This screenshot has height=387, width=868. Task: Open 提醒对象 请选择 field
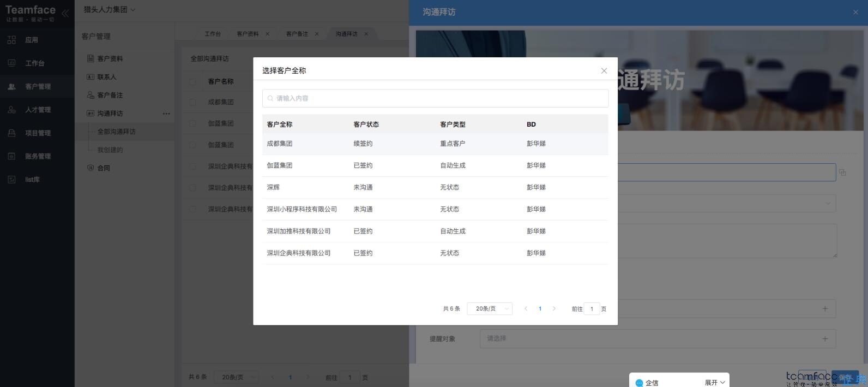(658, 339)
